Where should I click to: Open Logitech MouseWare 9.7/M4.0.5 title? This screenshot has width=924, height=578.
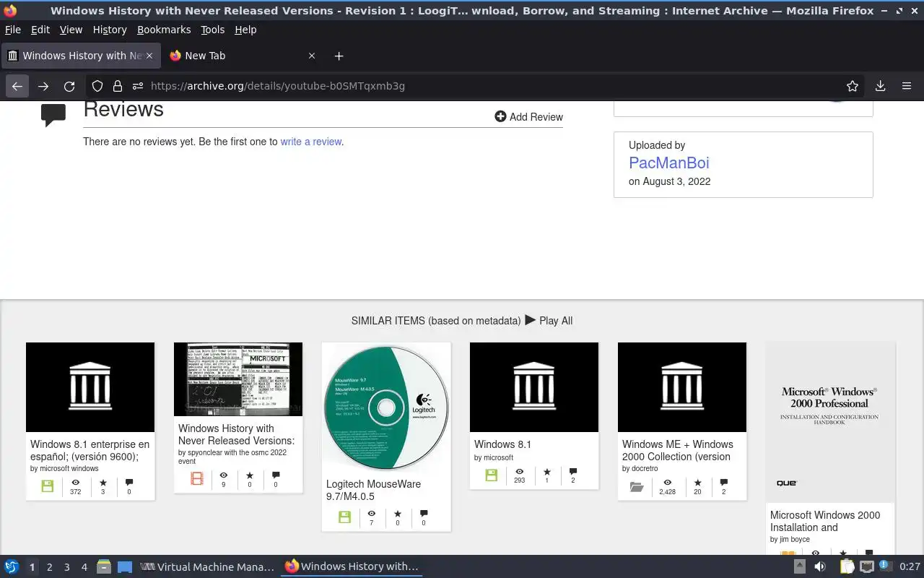(373, 490)
